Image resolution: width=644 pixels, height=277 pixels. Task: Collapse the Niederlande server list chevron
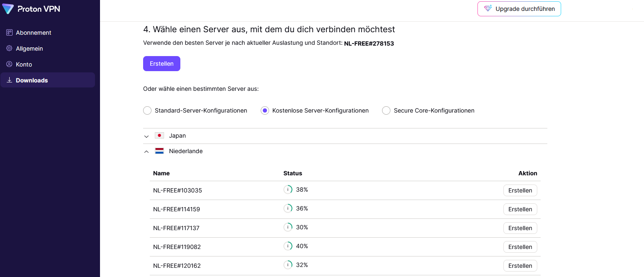(x=146, y=151)
